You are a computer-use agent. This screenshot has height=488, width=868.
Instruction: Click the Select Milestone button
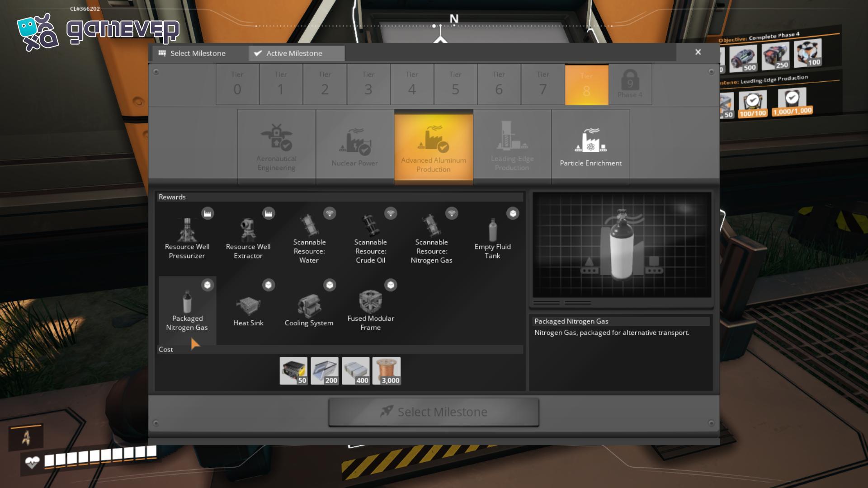coord(434,412)
